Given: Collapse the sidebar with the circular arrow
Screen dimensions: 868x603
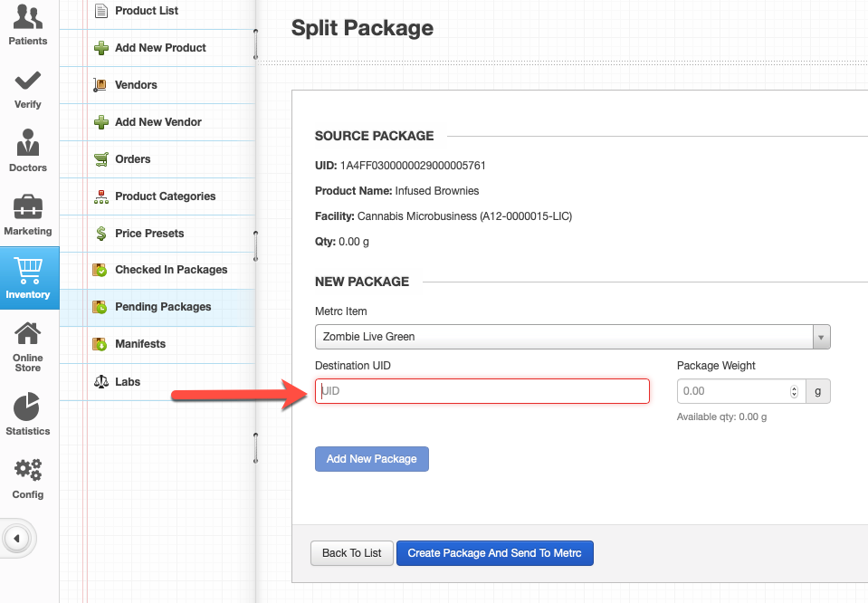Looking at the screenshot, I should tap(18, 538).
